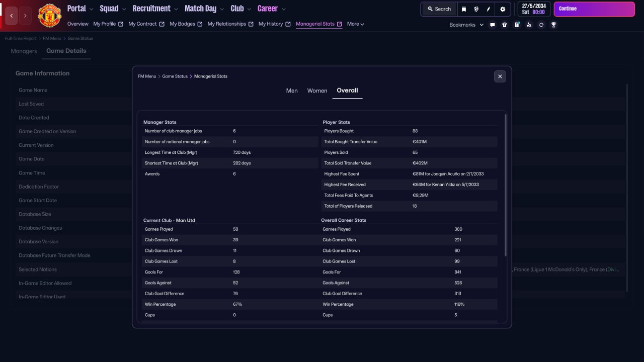Pop out My Badges with its external icon

tap(200, 24)
